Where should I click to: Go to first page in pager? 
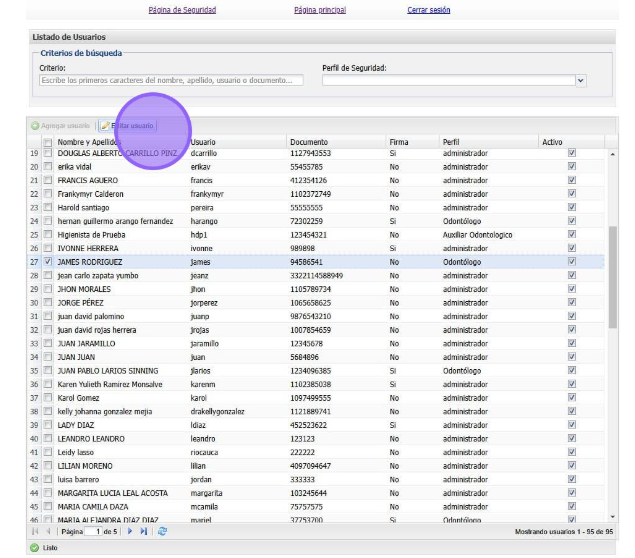(35, 531)
